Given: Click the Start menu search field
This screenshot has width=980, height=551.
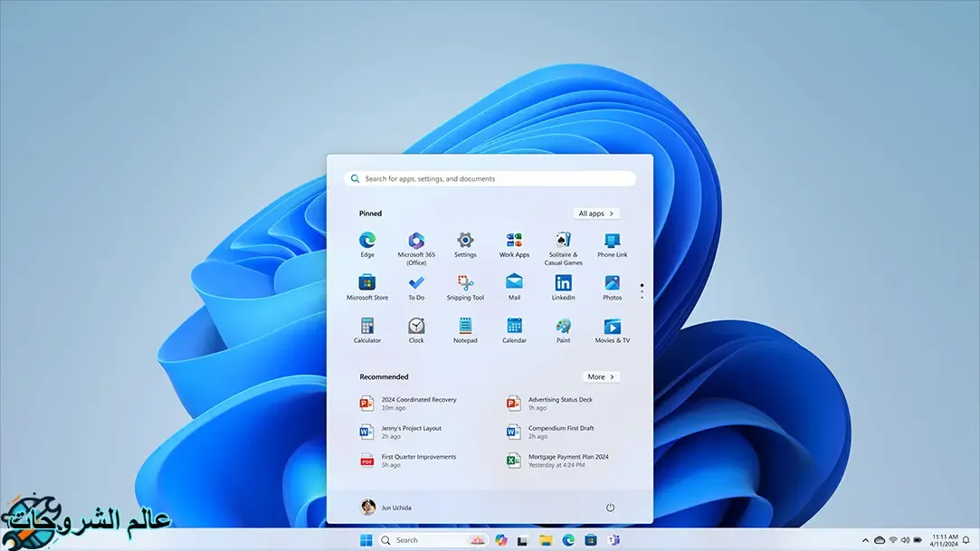Looking at the screenshot, I should point(490,178).
